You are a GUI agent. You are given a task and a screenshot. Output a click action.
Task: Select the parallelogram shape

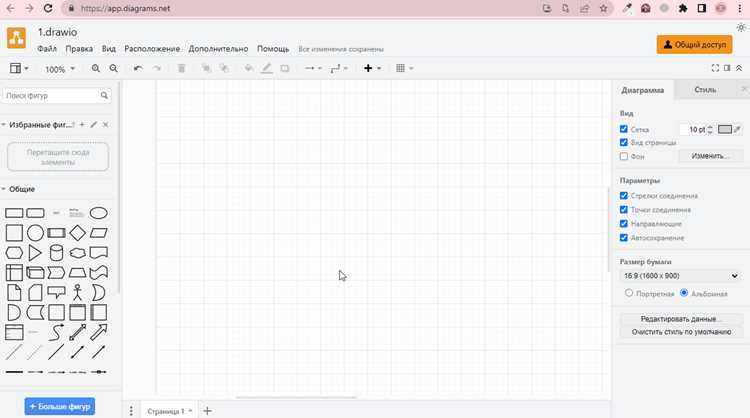[99, 233]
